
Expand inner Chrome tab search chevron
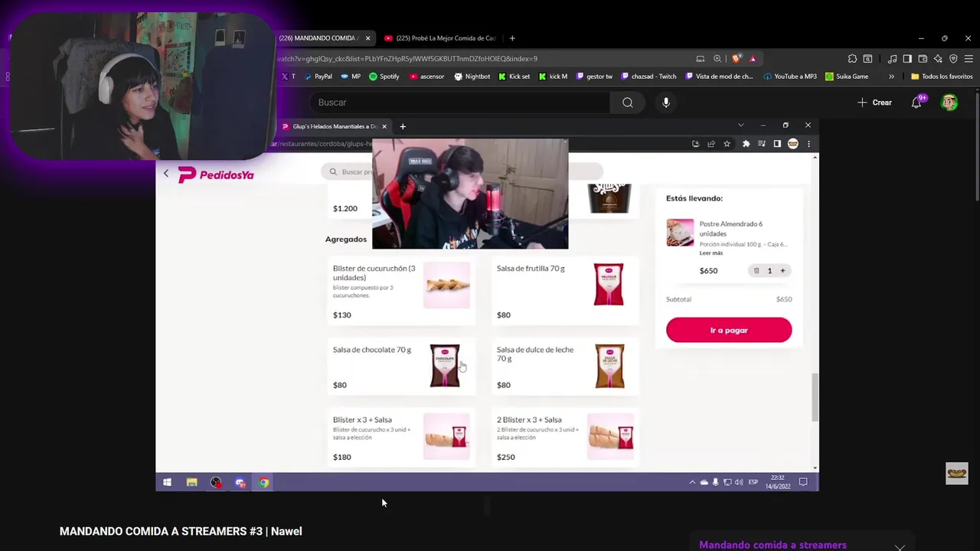click(740, 126)
